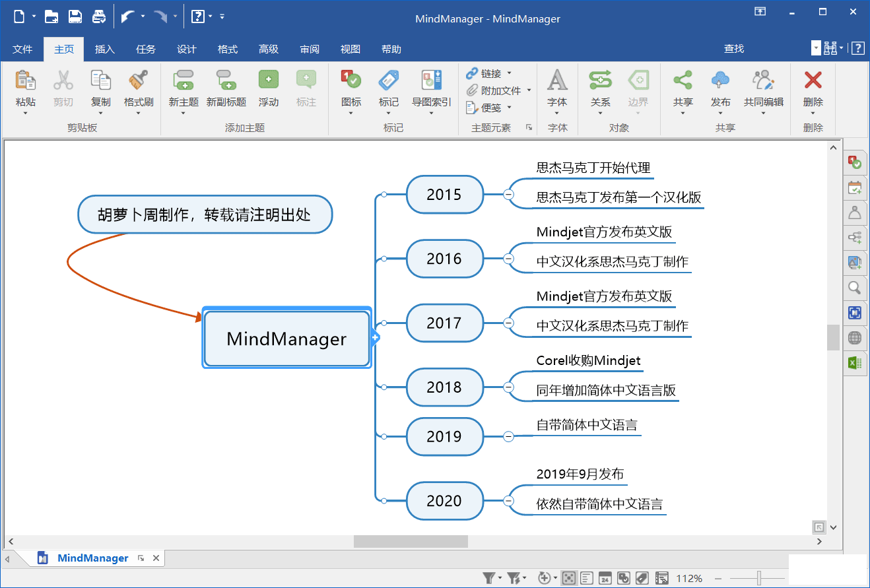870x588 pixels.
Task: Click the 查找 Find field in ribbon
Action: [x=734, y=49]
